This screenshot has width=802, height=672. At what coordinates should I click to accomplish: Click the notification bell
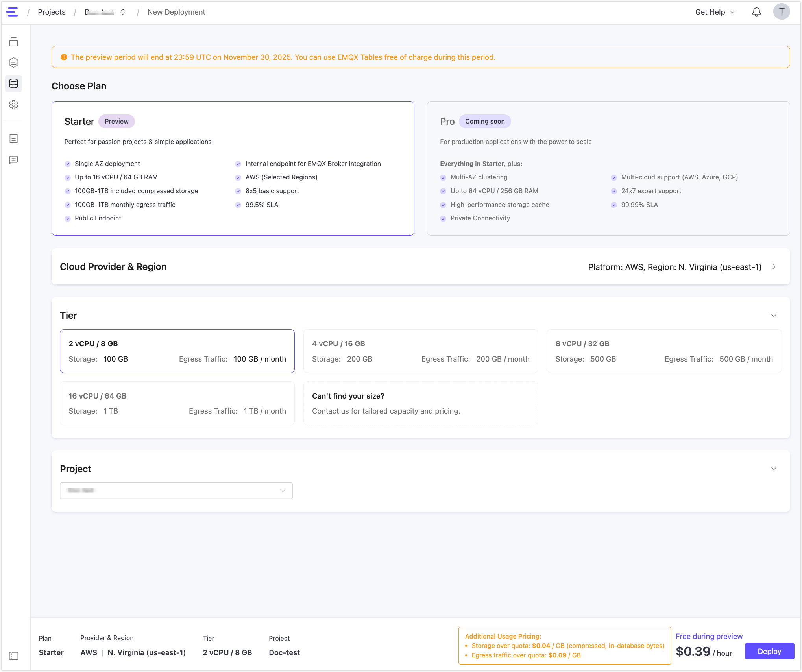pyautogui.click(x=756, y=12)
